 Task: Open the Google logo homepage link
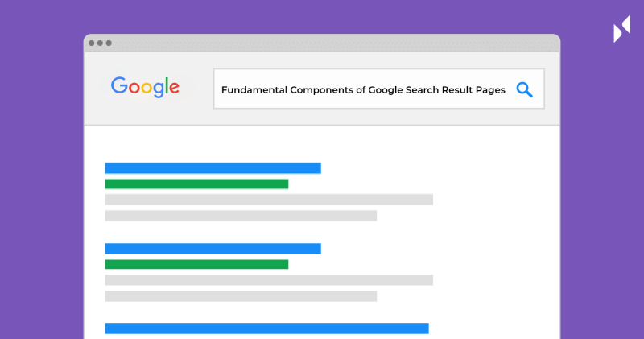tap(145, 87)
